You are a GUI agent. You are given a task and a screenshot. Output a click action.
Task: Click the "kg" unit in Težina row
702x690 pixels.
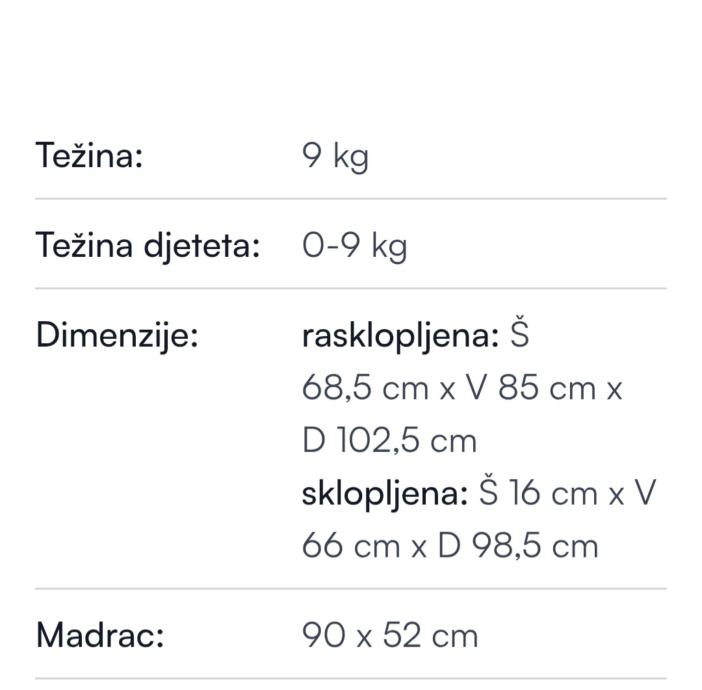[x=350, y=157]
